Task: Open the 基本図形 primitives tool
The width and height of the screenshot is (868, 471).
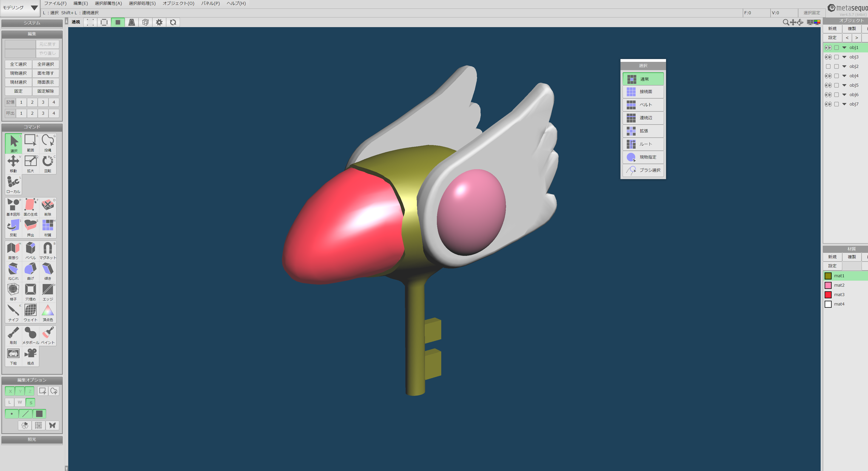Action: (x=14, y=207)
